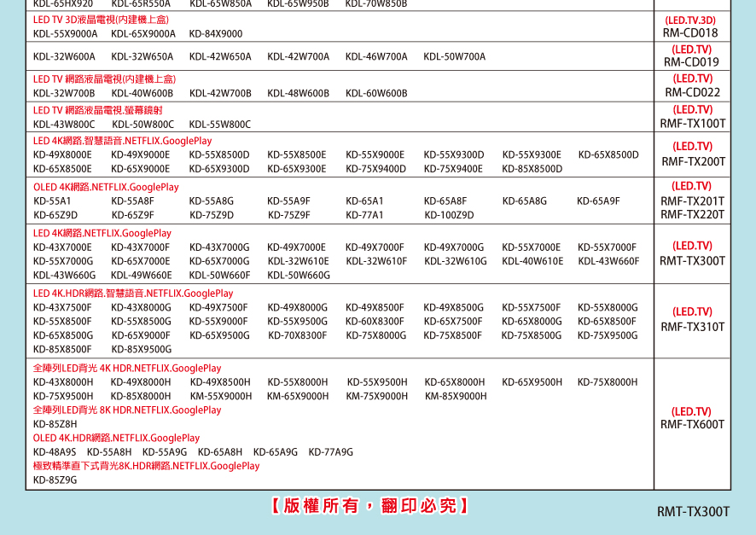The height and width of the screenshot is (535, 756).
Task: Select model KDL-43W800C
Action: (x=64, y=125)
